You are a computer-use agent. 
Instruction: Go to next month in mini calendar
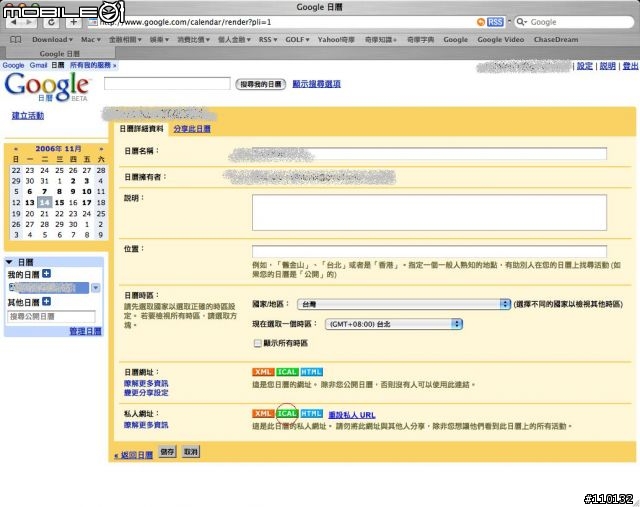pos(101,149)
